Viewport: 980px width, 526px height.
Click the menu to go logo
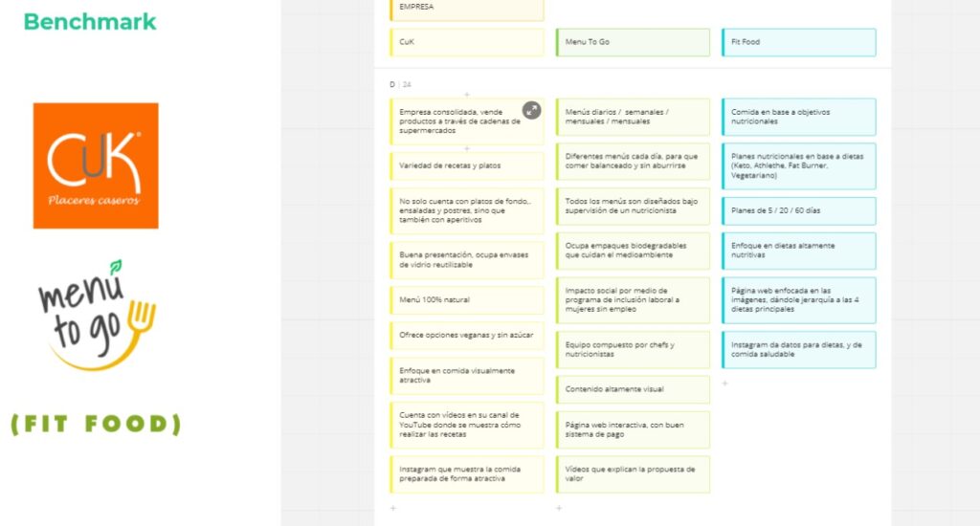pos(97,315)
